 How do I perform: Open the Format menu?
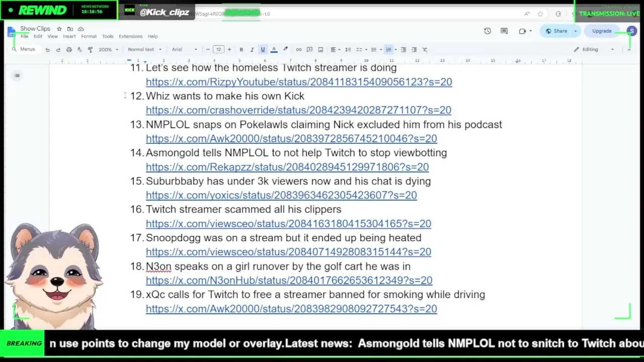pos(89,36)
